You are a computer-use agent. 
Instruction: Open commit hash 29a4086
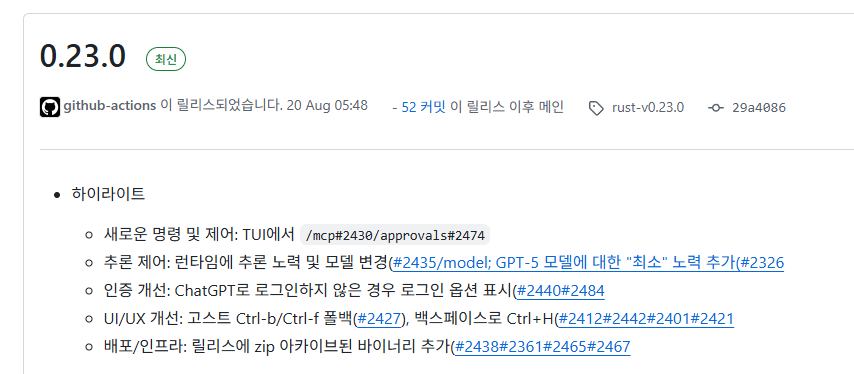[x=759, y=107]
